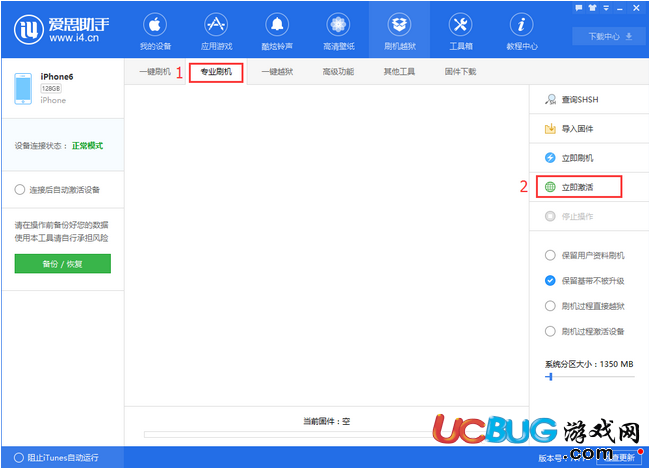Open 工具箱 toolbox icon

click(461, 31)
